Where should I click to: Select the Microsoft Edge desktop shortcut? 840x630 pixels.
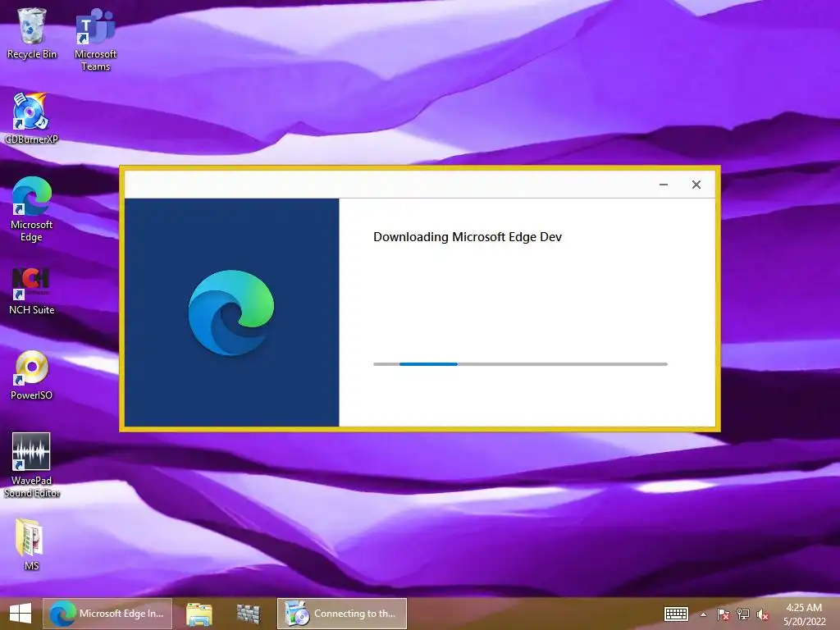[x=32, y=209]
